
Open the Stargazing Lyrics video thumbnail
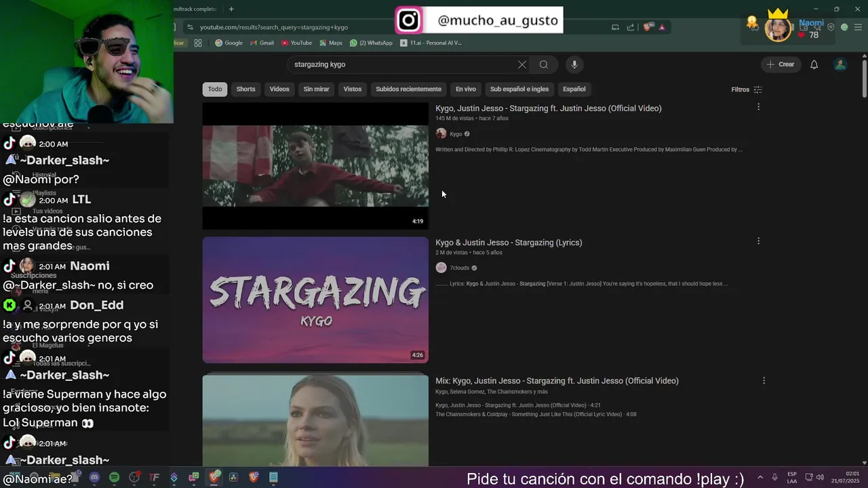coord(315,300)
